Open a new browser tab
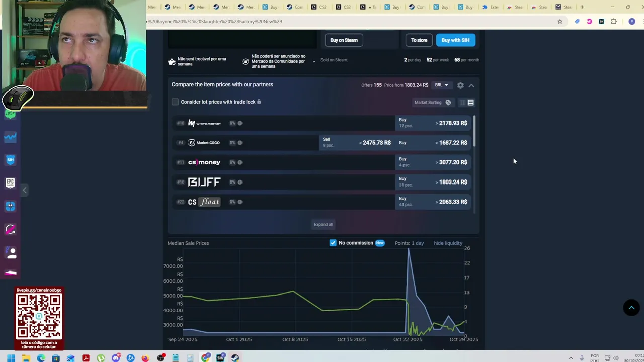This screenshot has height=362, width=644. click(x=582, y=7)
